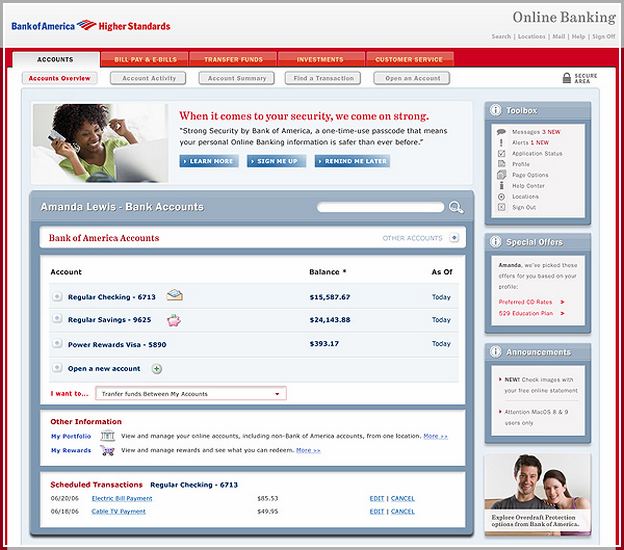Viewport: 624px width, 550px height.
Task: Click the My Rewards shopping cart icon
Action: (x=107, y=450)
